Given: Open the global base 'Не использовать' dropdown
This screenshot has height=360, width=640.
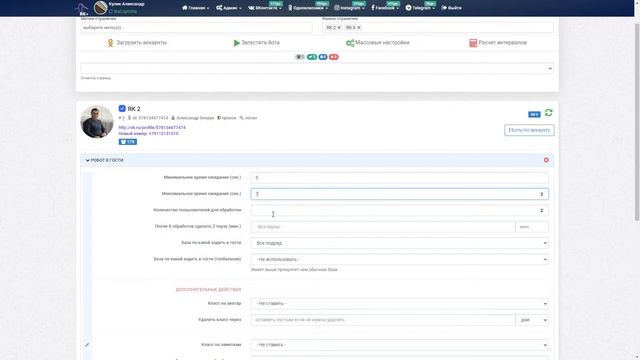Looking at the screenshot, I should [400, 259].
